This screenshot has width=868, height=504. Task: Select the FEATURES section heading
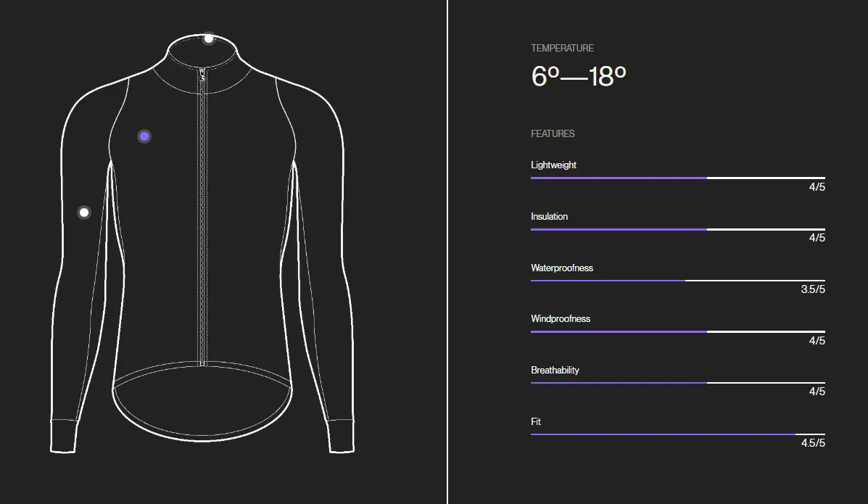[553, 134]
